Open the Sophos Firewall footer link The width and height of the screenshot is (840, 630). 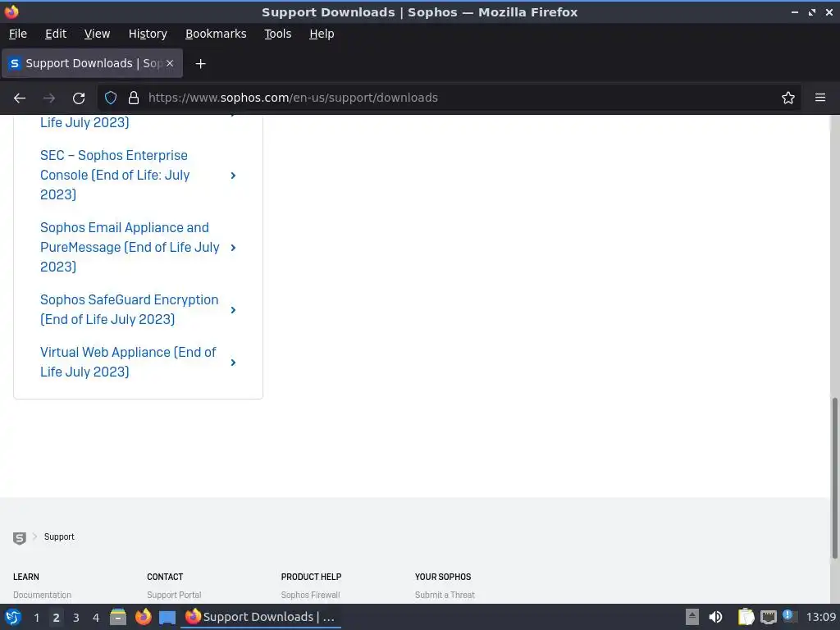(310, 596)
